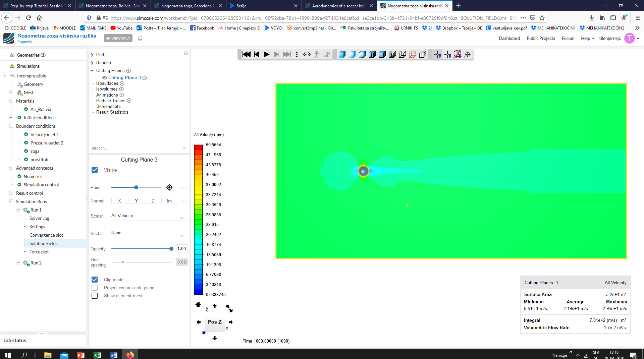Open Excel from the Windows taskbar
The height and width of the screenshot is (359, 644).
coord(97,355)
